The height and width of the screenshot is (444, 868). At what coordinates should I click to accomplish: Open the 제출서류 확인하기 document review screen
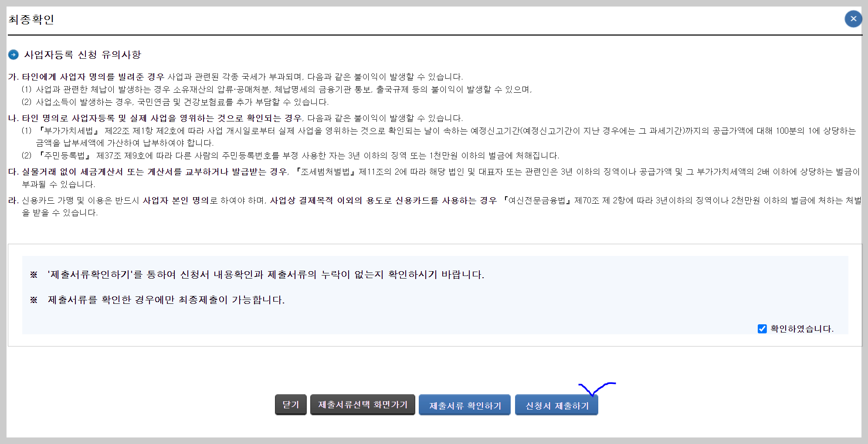465,404
